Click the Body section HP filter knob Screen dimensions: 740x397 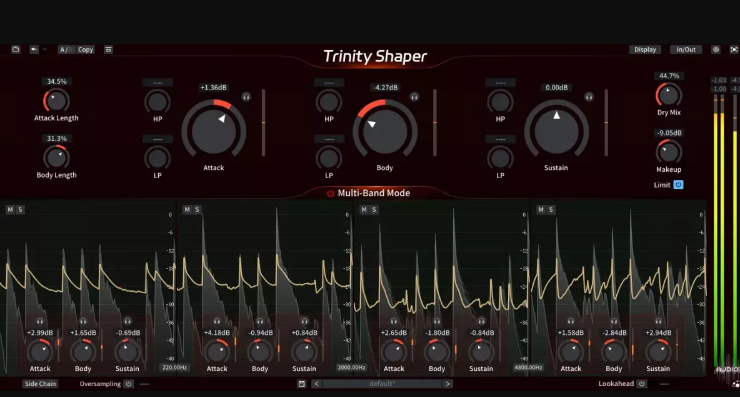coord(329,101)
